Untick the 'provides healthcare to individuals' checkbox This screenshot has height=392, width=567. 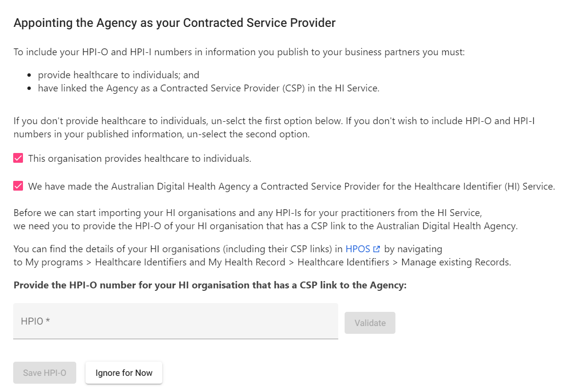[x=18, y=158]
